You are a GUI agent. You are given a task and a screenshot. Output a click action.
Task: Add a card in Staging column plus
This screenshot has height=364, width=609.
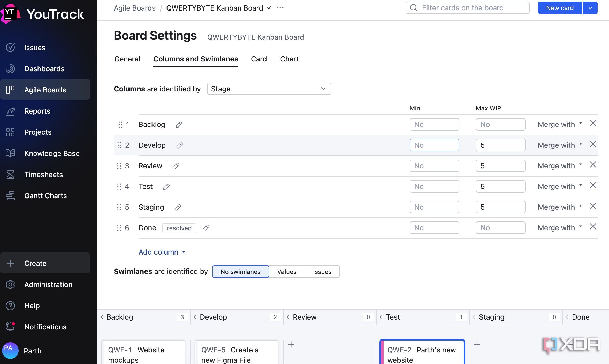point(477,344)
